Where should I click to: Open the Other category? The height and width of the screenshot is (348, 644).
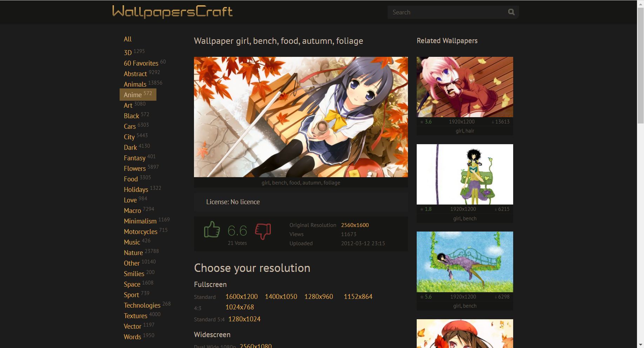click(x=132, y=263)
